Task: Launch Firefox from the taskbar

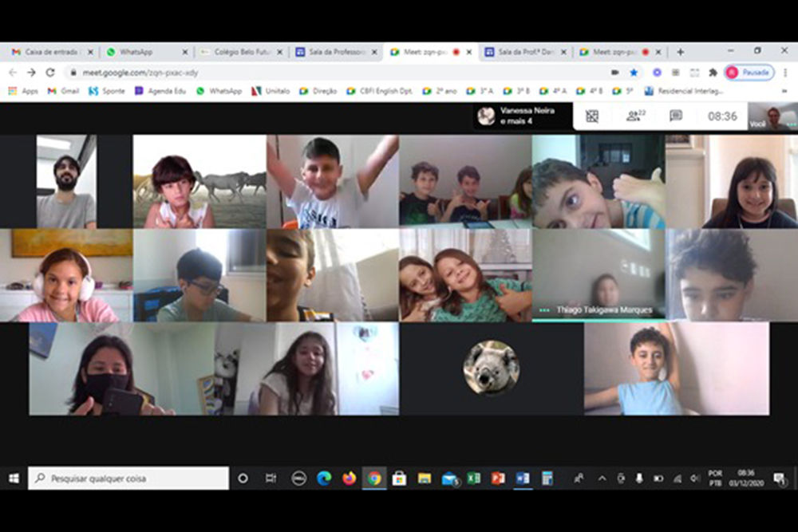Action: pos(350,478)
